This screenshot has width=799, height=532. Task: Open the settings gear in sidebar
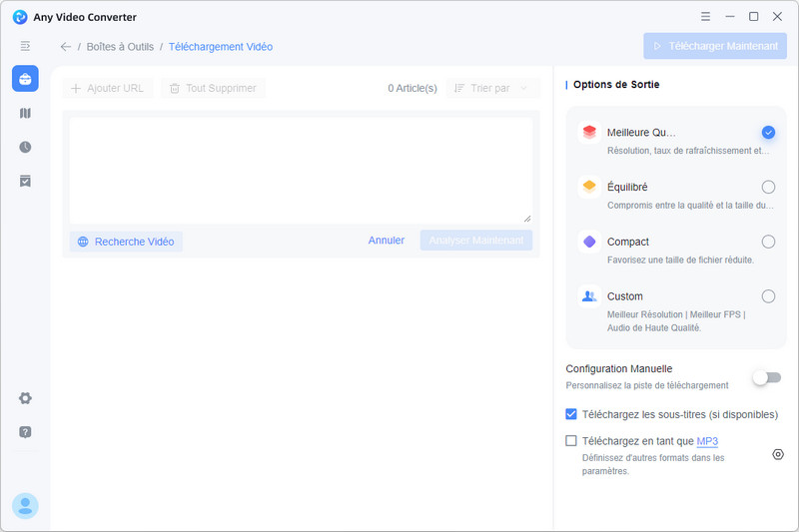[25, 398]
